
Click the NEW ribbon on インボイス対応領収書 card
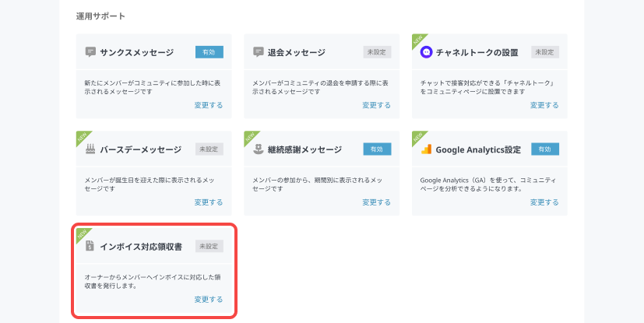point(83,236)
